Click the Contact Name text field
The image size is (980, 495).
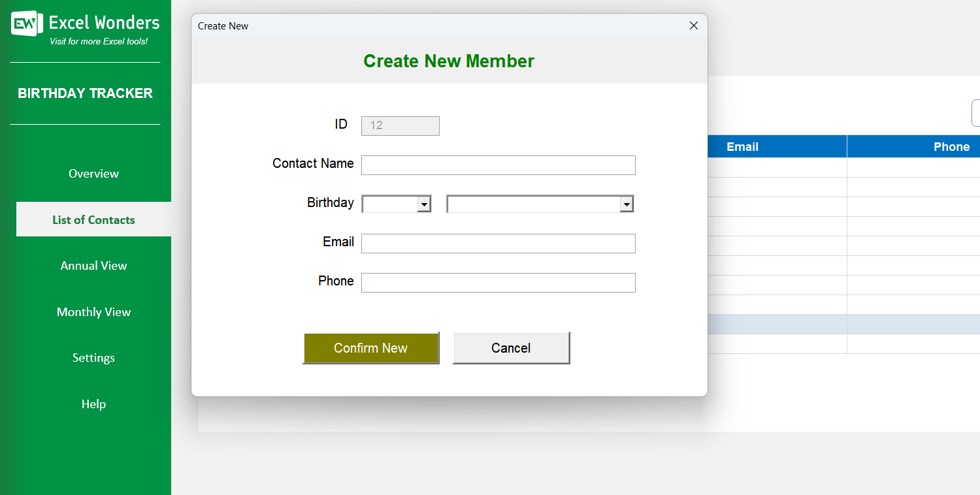coord(498,165)
